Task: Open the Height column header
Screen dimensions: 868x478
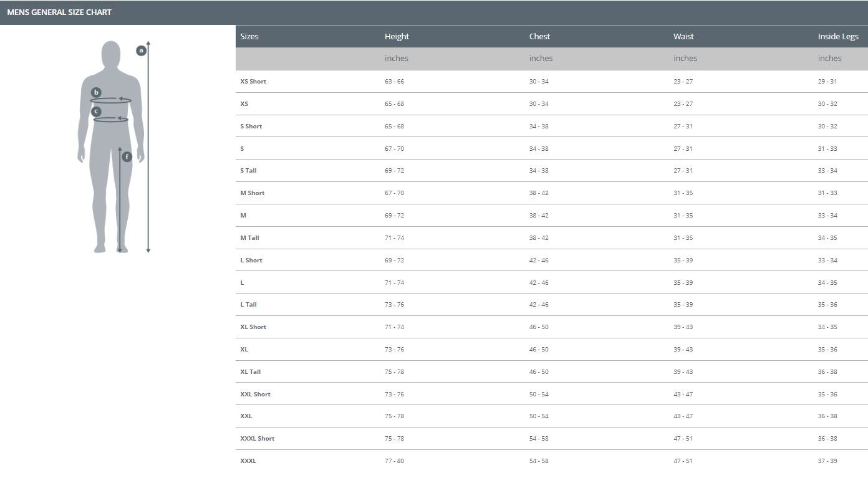Action: coord(397,36)
